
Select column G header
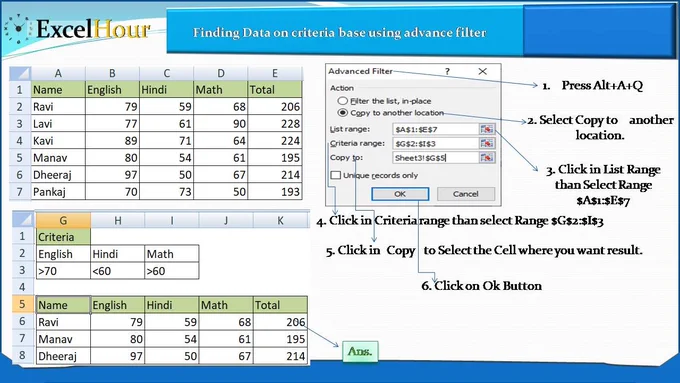tap(63, 220)
